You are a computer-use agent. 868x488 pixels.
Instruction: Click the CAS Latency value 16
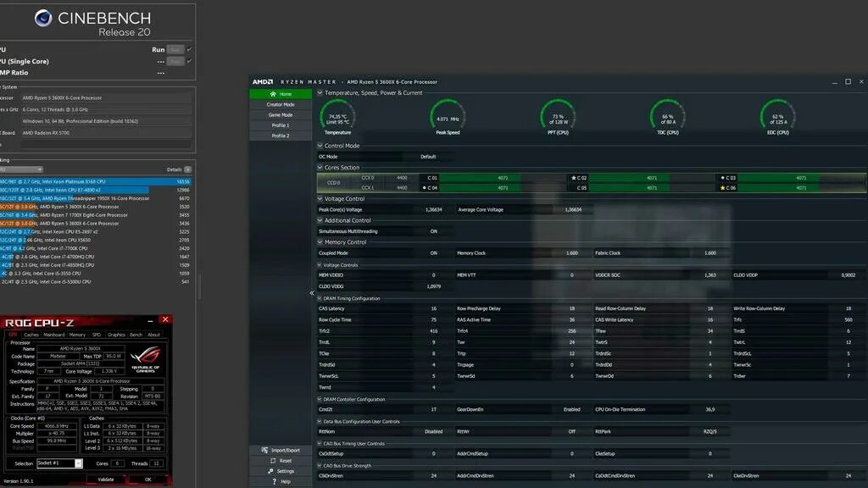coord(433,308)
